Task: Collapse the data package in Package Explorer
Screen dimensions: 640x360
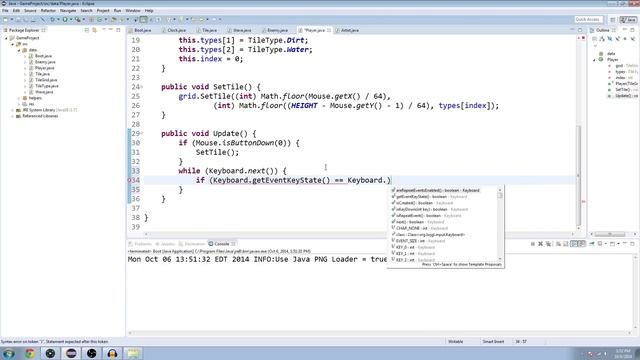Action: click(x=19, y=50)
